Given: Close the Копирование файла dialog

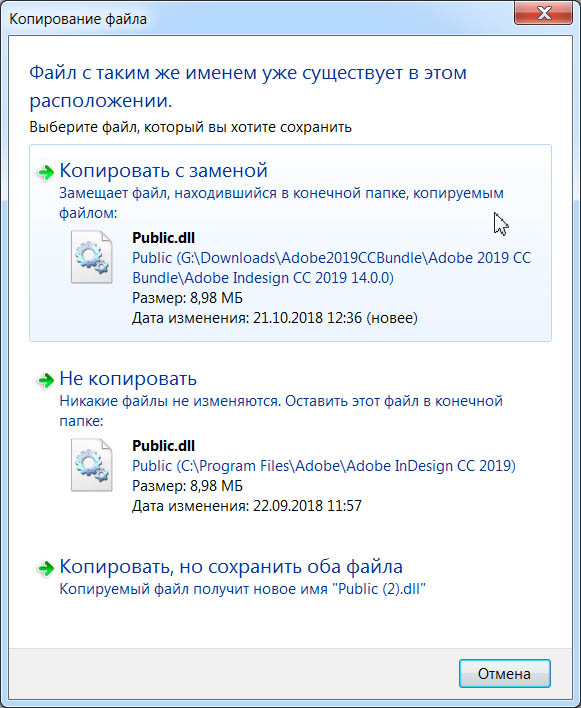Looking at the screenshot, I should coord(544,13).
